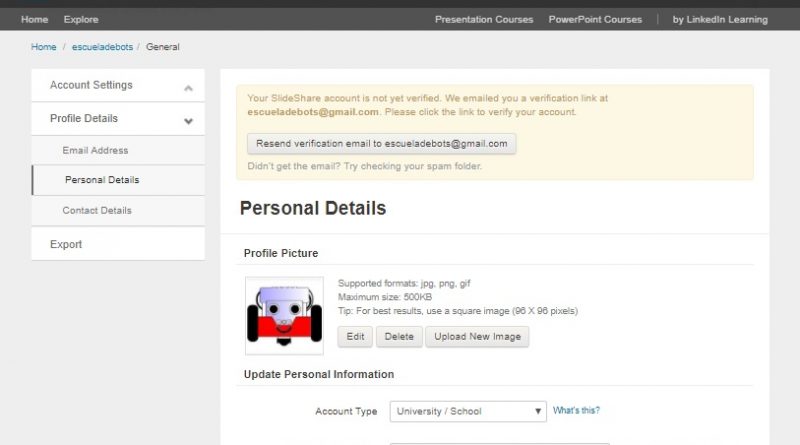
Task: Click Home in the top navigation bar
Action: click(34, 19)
